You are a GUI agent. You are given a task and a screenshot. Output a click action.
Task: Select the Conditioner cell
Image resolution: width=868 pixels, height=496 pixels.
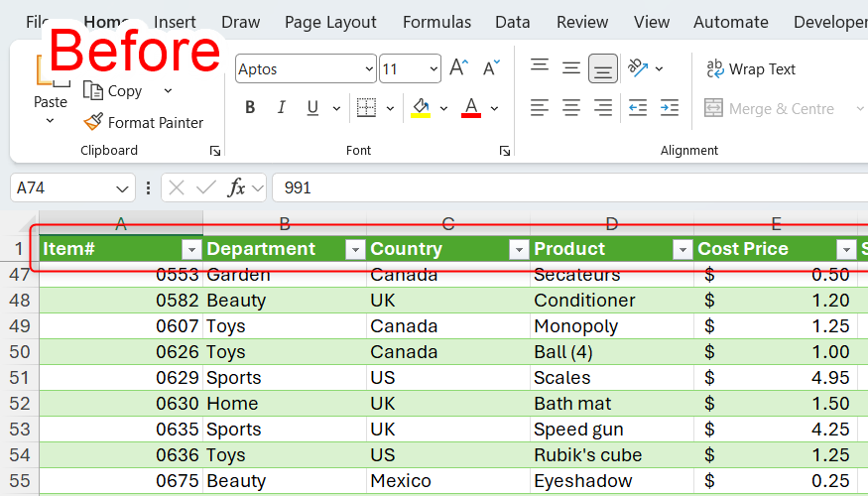[x=612, y=300]
